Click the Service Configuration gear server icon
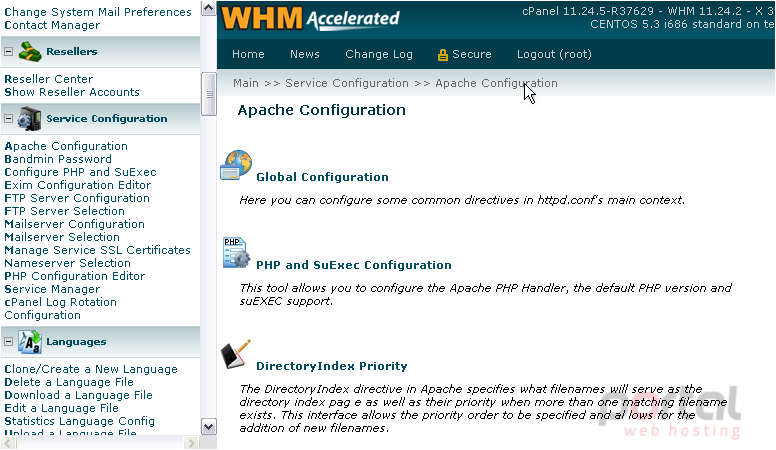Screen dimensions: 776x450 (29, 119)
